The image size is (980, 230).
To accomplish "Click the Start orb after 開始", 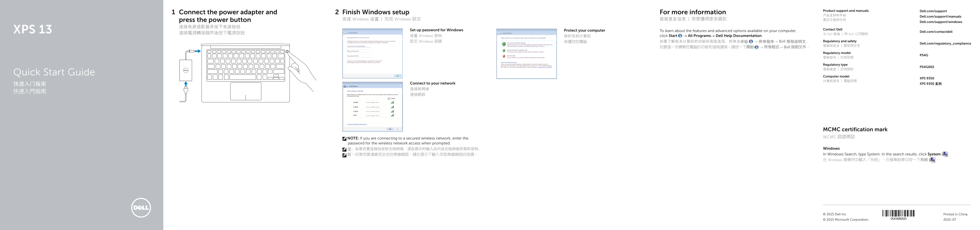I will (x=756, y=47).
